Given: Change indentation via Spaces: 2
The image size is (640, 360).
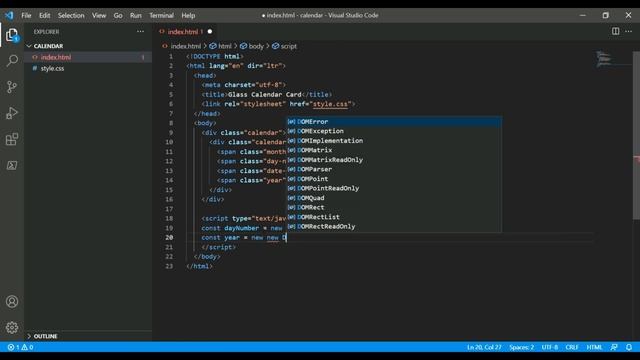Looking at the screenshot, I should click(x=521, y=347).
